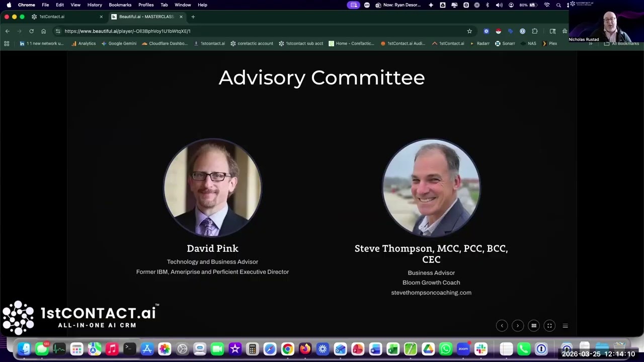Open the Google Gemini bookmark

pos(119,44)
